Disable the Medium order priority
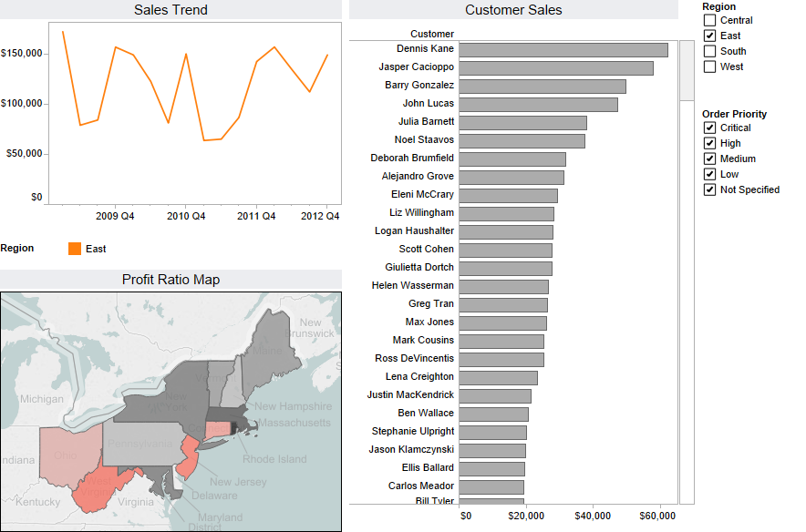806x532 pixels. click(709, 159)
